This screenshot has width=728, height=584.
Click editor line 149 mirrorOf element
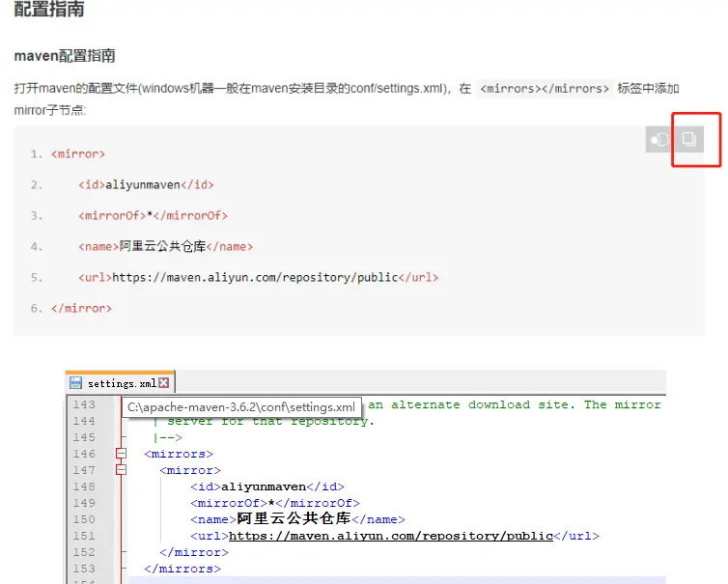click(x=275, y=503)
